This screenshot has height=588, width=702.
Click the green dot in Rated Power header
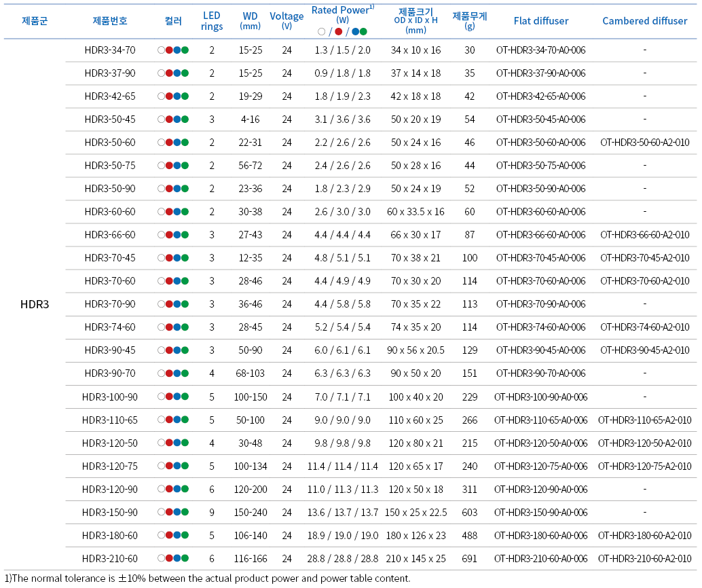click(363, 31)
